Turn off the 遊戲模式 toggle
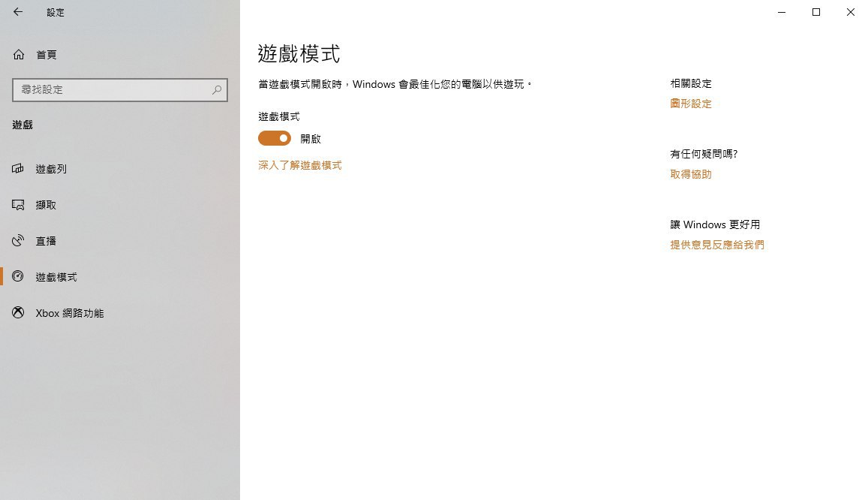Screen dimensions: 868x500 coord(275,138)
